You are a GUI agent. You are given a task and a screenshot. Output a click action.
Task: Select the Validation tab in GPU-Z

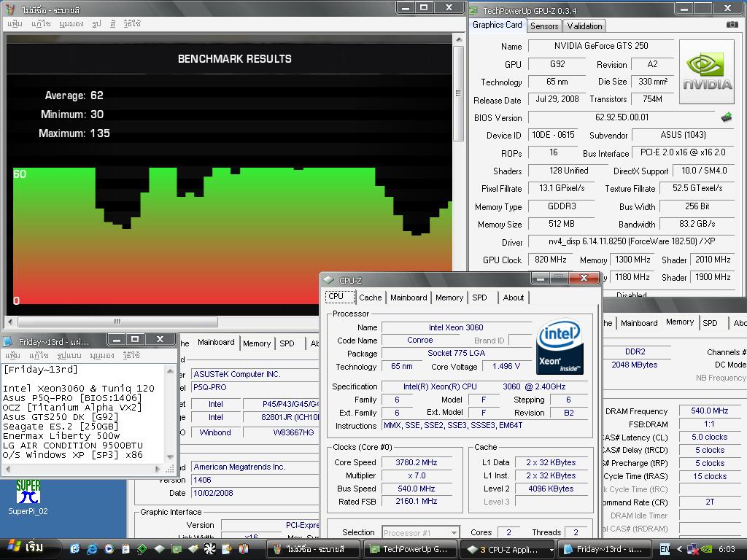tap(584, 26)
